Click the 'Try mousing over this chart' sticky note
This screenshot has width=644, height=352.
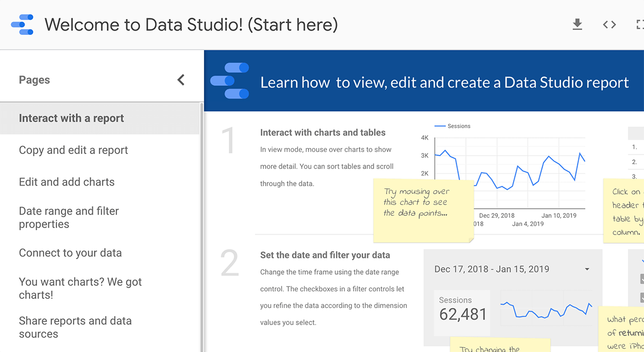pyautogui.click(x=423, y=210)
